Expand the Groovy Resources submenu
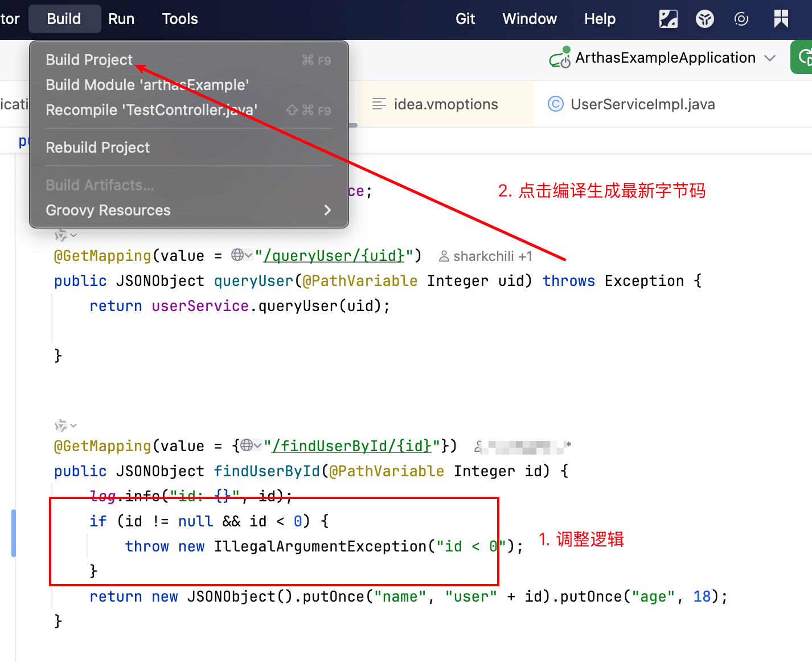Image resolution: width=812 pixels, height=662 pixels. click(327, 210)
